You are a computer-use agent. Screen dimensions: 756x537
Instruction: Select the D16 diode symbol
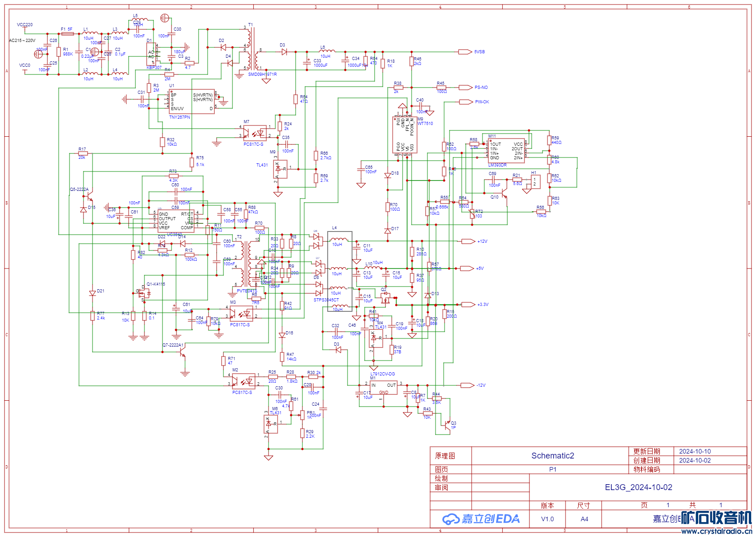(282, 335)
